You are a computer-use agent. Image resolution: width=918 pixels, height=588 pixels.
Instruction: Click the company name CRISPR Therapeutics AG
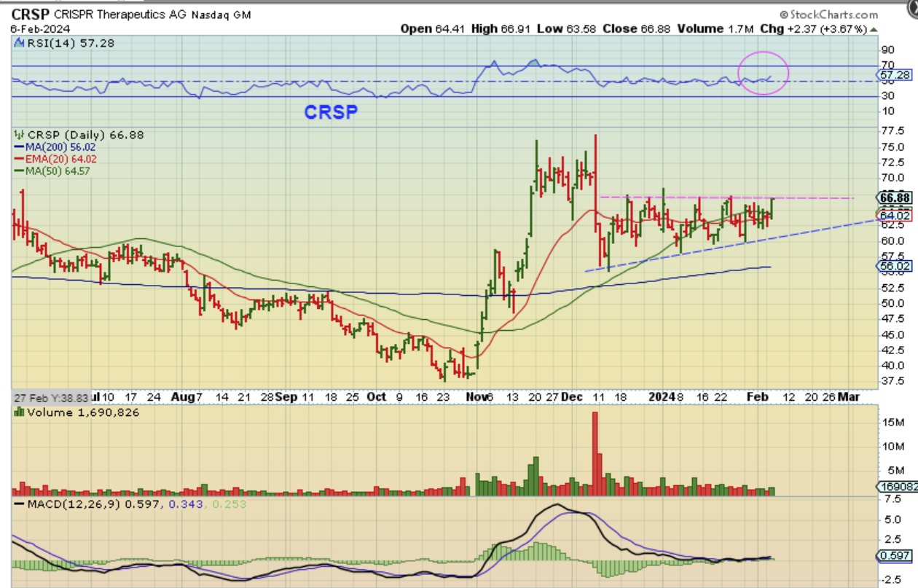point(121,15)
